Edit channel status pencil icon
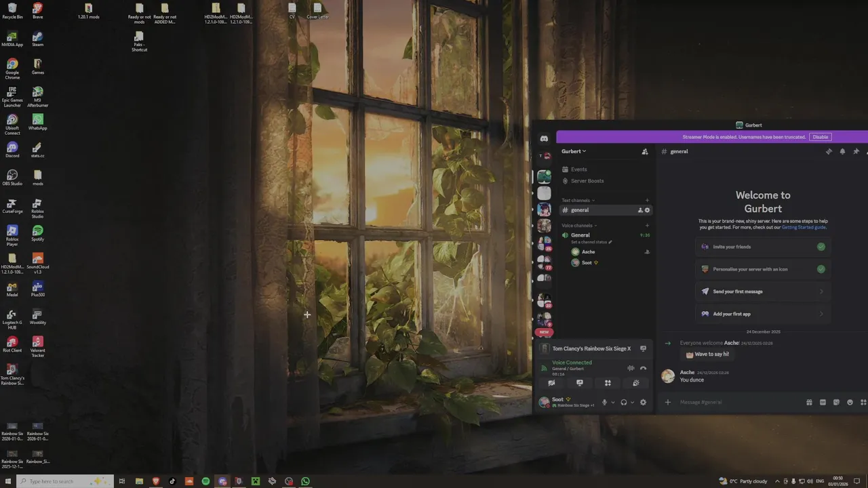868x488 pixels. (610, 242)
